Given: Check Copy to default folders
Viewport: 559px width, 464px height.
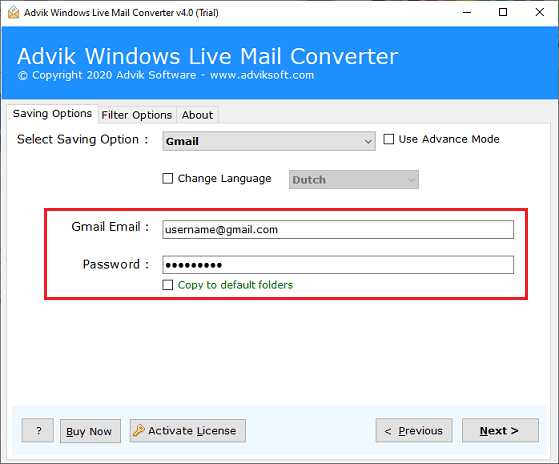Looking at the screenshot, I should 168,285.
